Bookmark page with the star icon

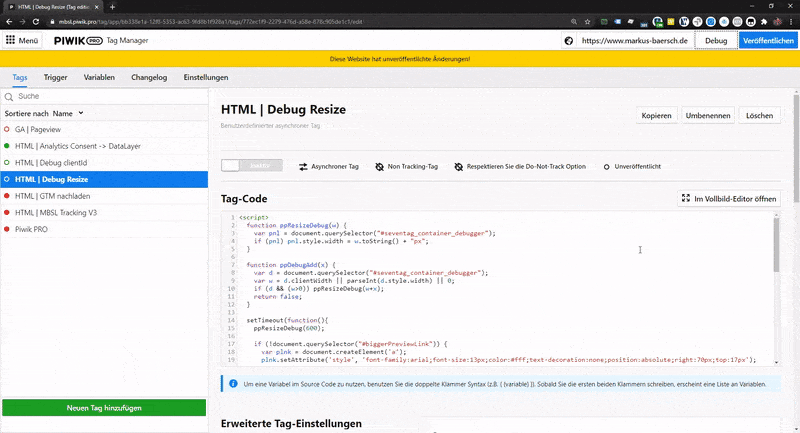click(587, 22)
